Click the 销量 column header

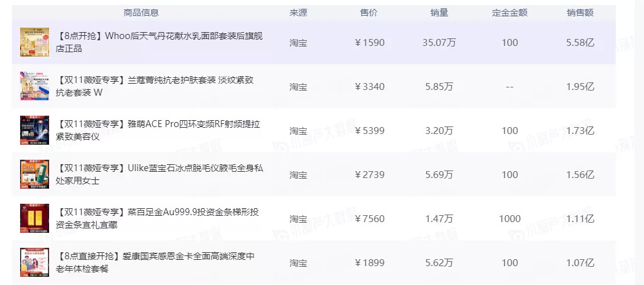click(x=439, y=13)
